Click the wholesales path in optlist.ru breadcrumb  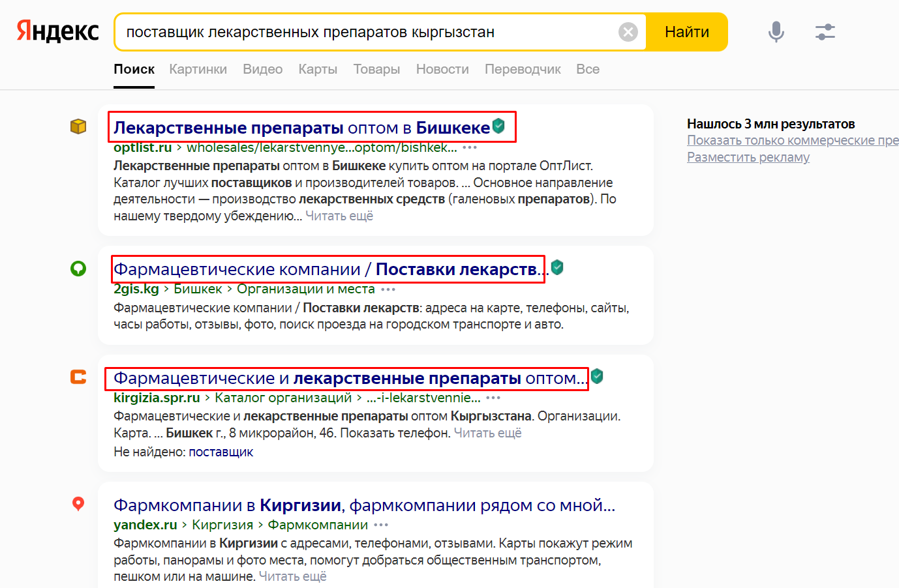coord(322,147)
